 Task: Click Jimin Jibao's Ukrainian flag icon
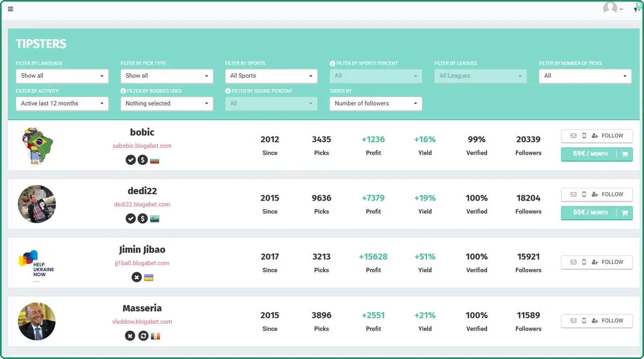point(149,277)
